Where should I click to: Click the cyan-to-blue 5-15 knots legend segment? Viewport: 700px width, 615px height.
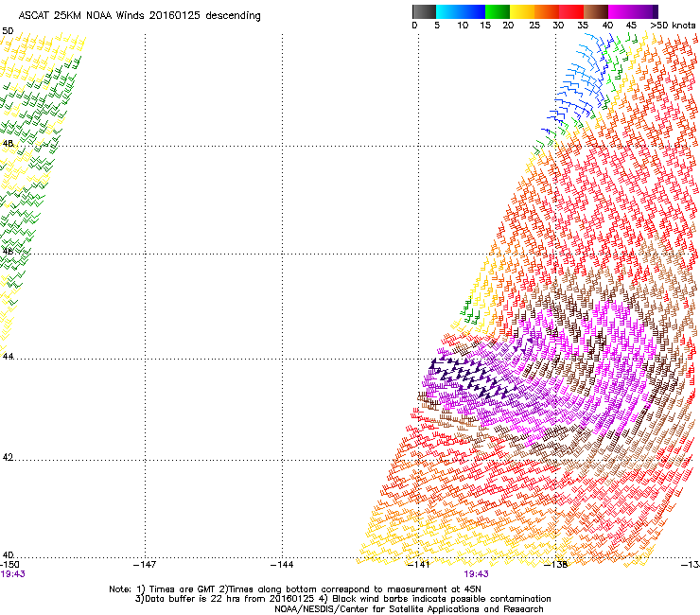click(461, 11)
